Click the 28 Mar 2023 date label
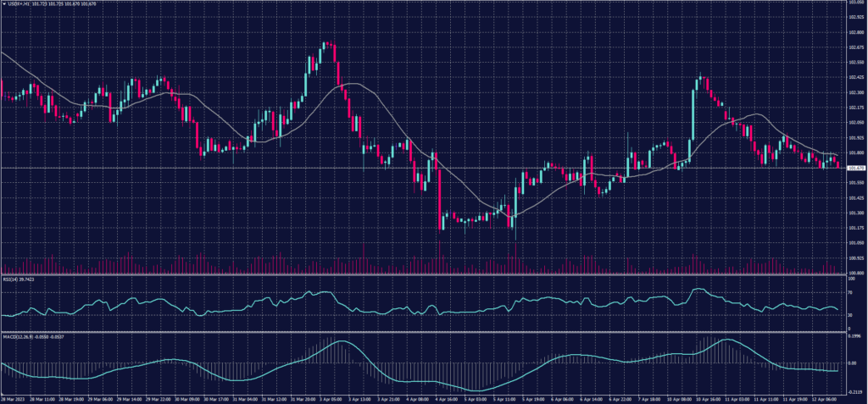 coord(13,397)
